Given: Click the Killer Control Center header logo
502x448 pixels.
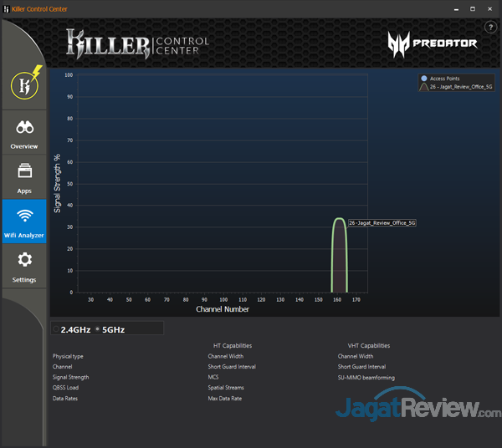Looking at the screenshot, I should (x=137, y=43).
